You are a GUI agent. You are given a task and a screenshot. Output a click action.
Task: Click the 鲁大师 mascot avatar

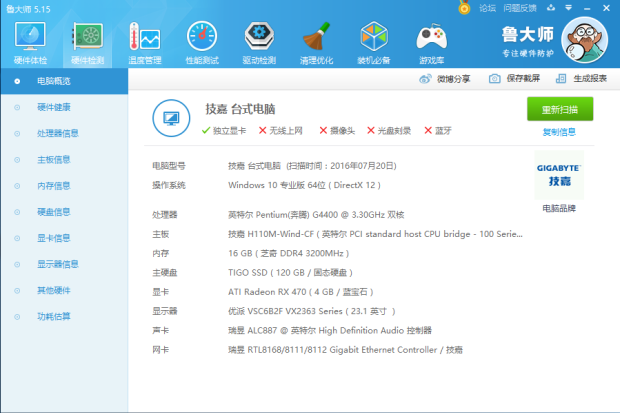coord(585,40)
